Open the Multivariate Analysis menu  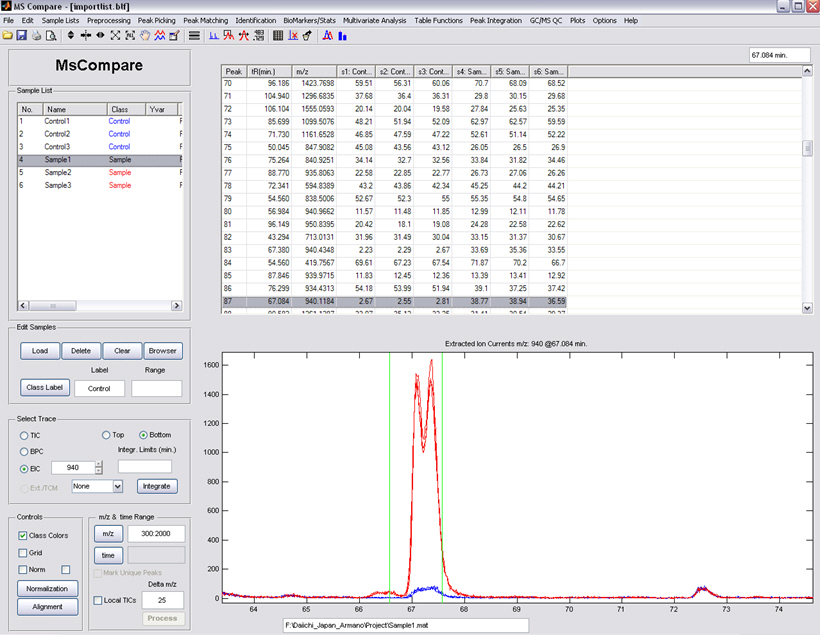[x=376, y=20]
